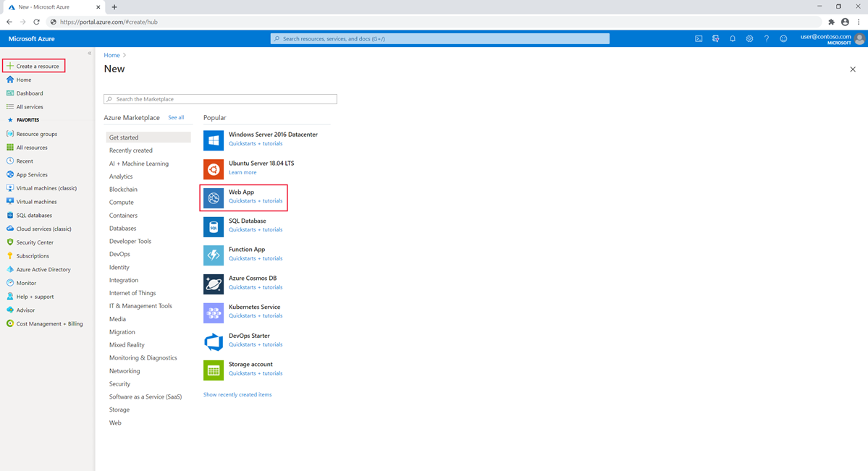Open a new browser tab
Screen dimensions: 868x471
(114, 7)
